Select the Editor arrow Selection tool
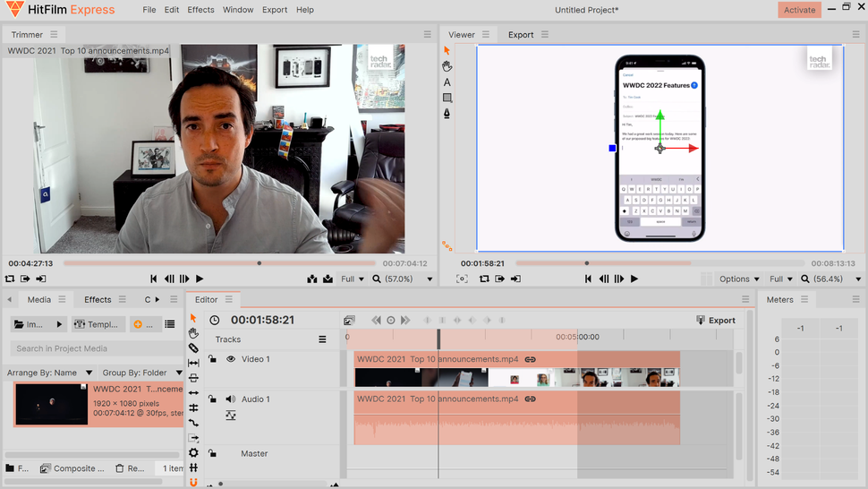868x489 pixels. click(x=193, y=318)
